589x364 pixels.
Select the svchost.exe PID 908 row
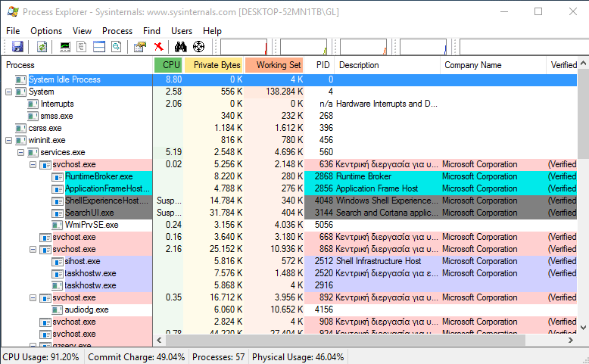[x=290, y=322]
